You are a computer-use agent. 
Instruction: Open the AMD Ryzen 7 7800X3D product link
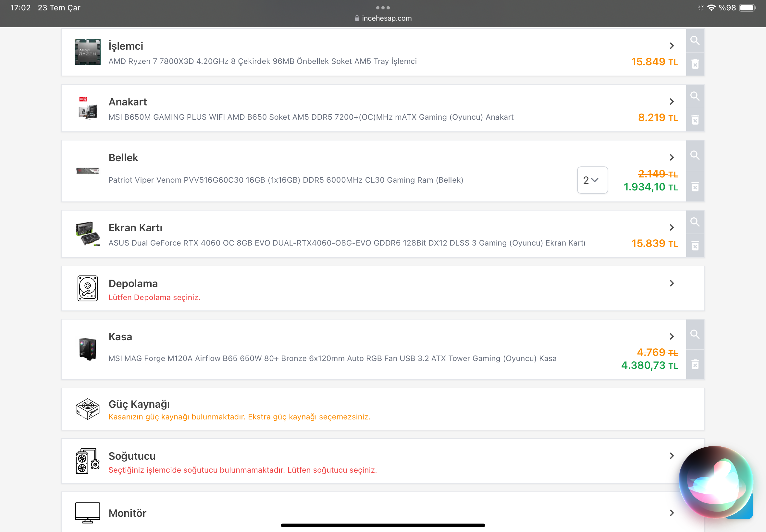263,61
